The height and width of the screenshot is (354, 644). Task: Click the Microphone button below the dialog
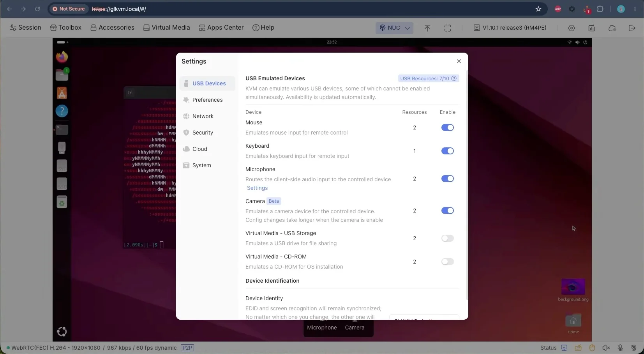point(322,327)
